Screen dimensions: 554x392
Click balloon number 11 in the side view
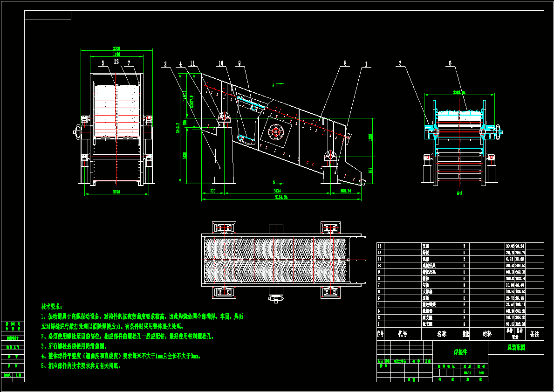192,64
